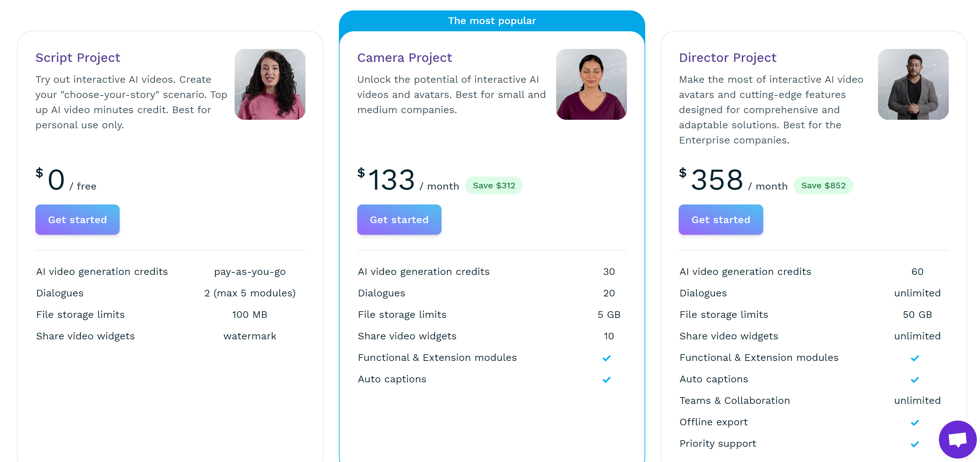This screenshot has width=980, height=462.
Task: Click Director Project Auto captions checkmark
Action: pos(915,380)
